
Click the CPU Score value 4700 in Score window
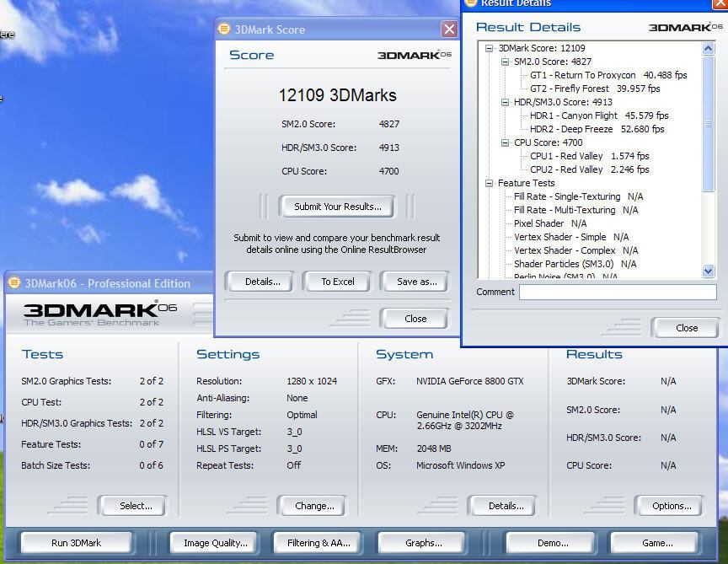pos(389,171)
